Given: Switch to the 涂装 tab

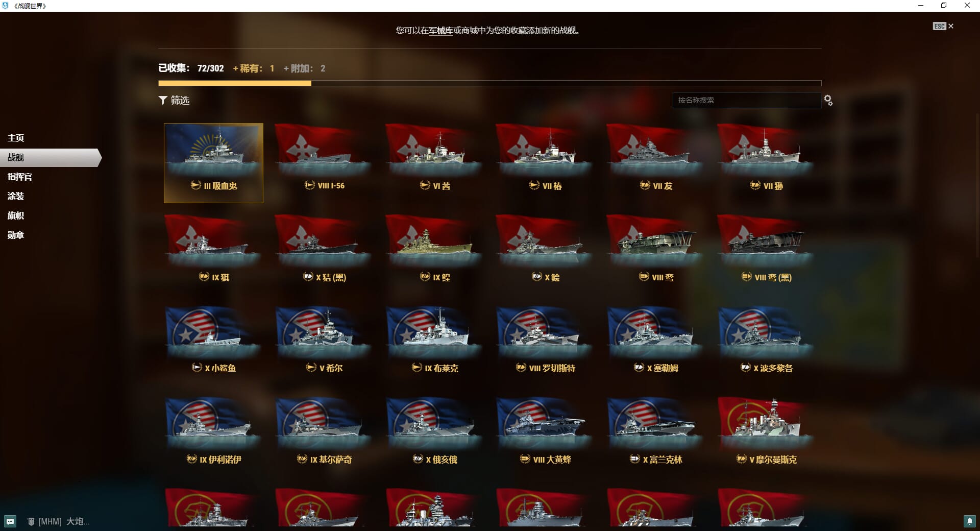Looking at the screenshot, I should [x=16, y=196].
